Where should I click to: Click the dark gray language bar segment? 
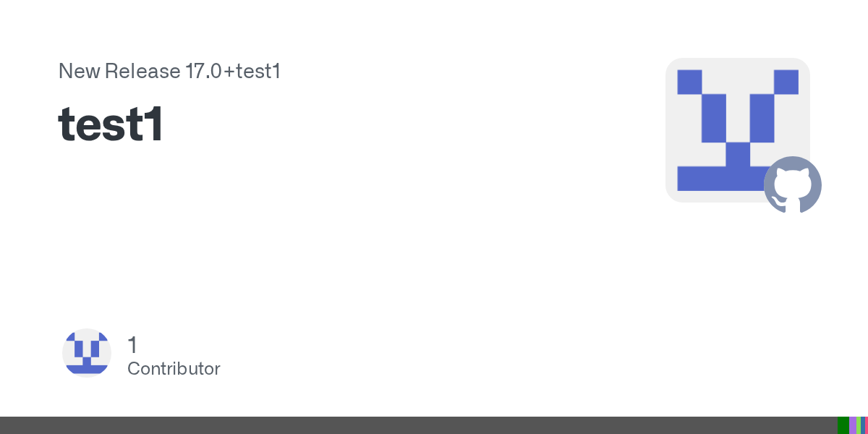click(x=419, y=425)
